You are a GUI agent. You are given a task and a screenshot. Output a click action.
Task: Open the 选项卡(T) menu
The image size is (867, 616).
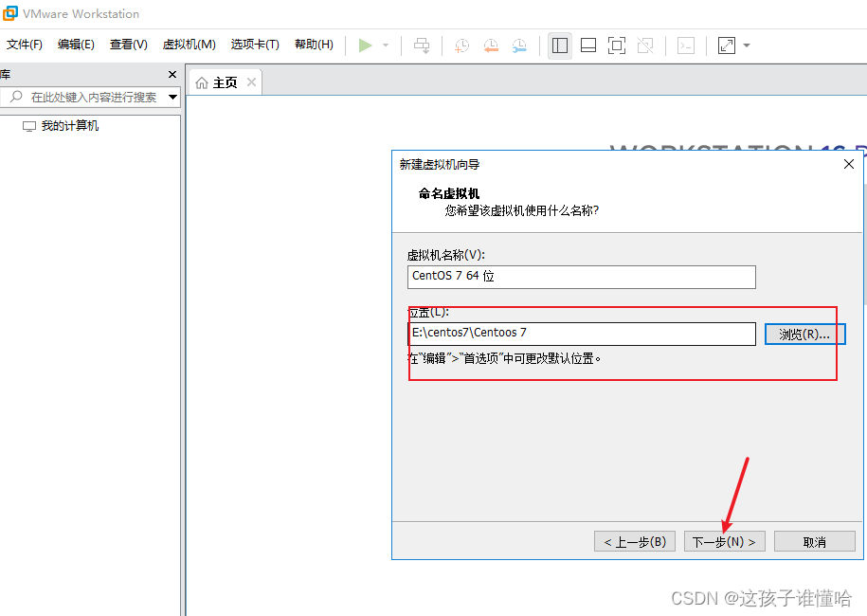[x=255, y=45]
